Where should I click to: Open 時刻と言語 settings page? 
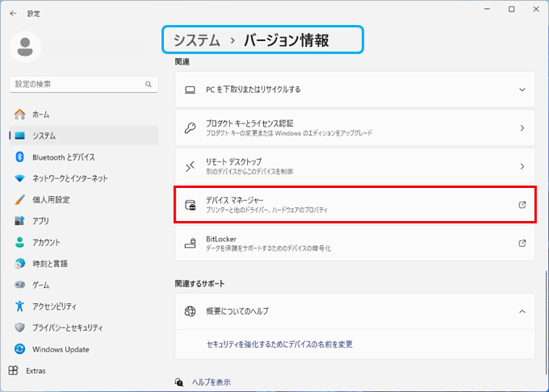tap(84, 264)
